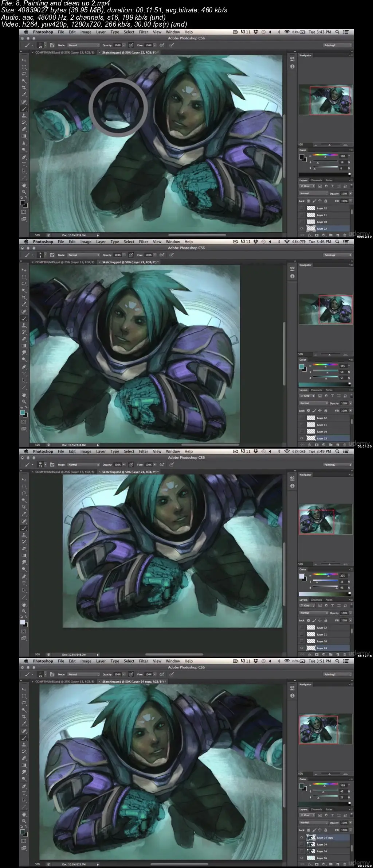Open layer Kind filter dropdown in 3:49 PM frame
The height and width of the screenshot is (868, 373).
point(307,605)
